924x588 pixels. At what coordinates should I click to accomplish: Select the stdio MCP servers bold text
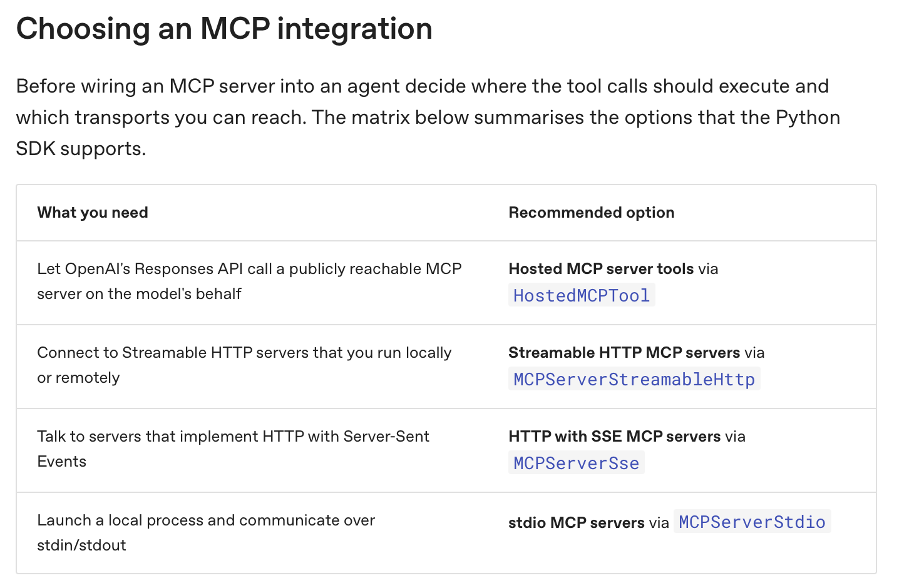click(576, 523)
